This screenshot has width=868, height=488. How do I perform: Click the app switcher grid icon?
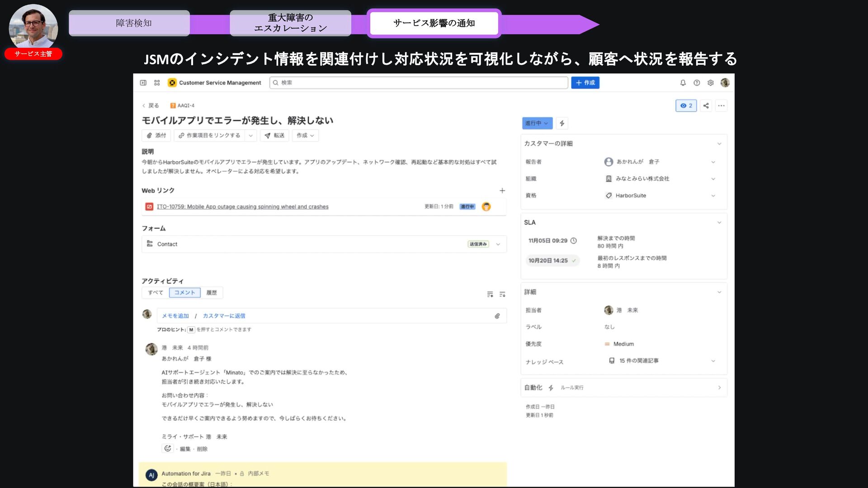pos(157,83)
